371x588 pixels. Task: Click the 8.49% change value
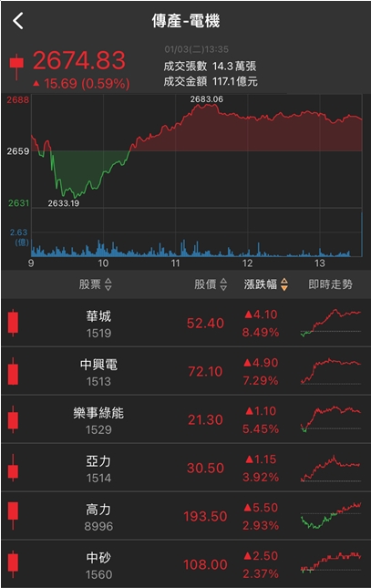[x=261, y=332]
